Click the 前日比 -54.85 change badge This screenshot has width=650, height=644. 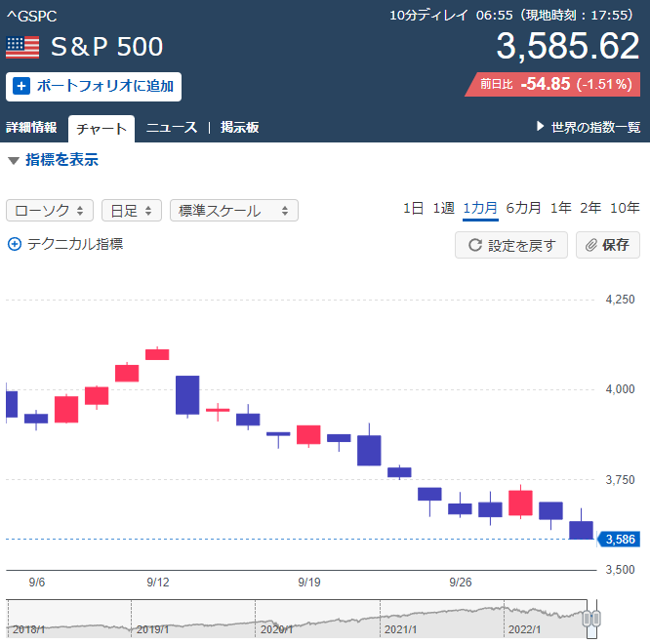click(x=552, y=84)
